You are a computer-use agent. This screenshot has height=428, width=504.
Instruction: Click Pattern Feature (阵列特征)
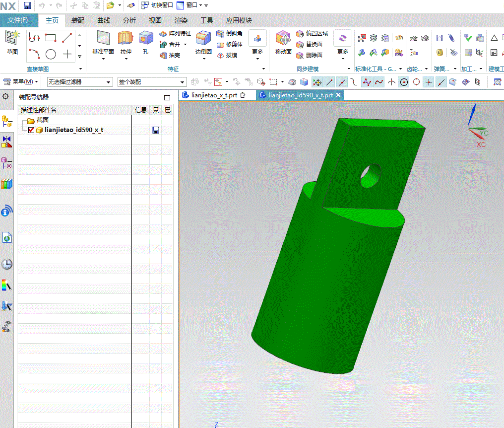(175, 33)
